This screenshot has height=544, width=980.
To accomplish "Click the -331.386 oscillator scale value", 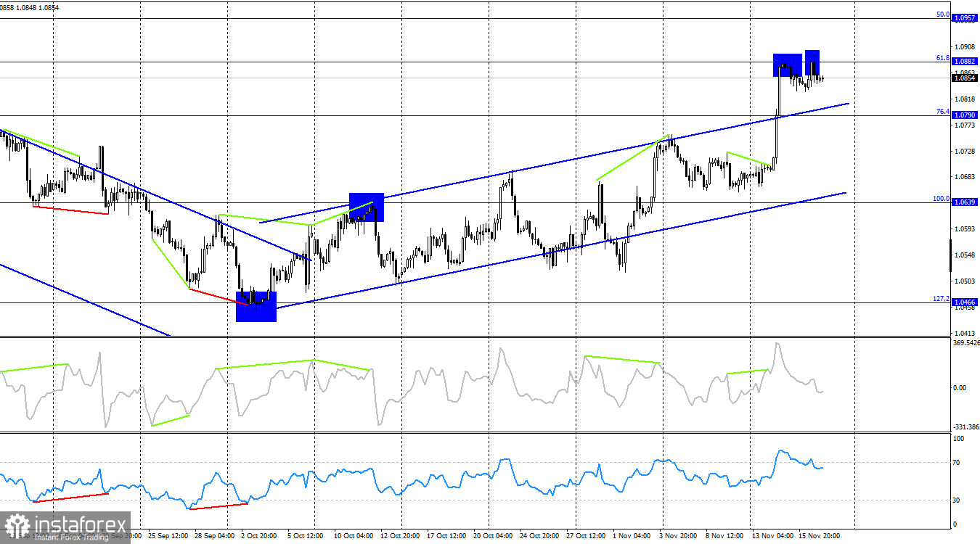I will point(965,427).
